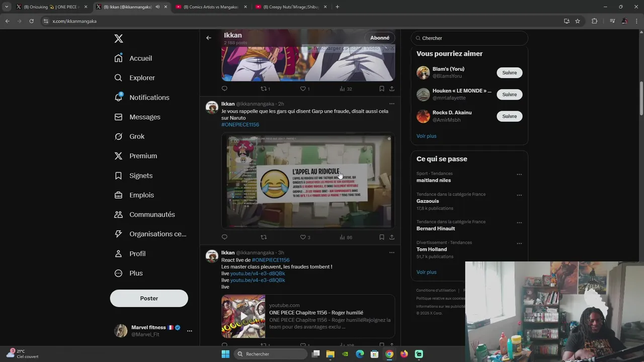Open Messages

click(137, 117)
